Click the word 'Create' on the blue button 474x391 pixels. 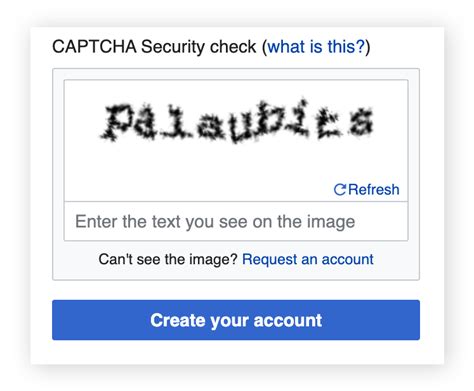tap(177, 320)
